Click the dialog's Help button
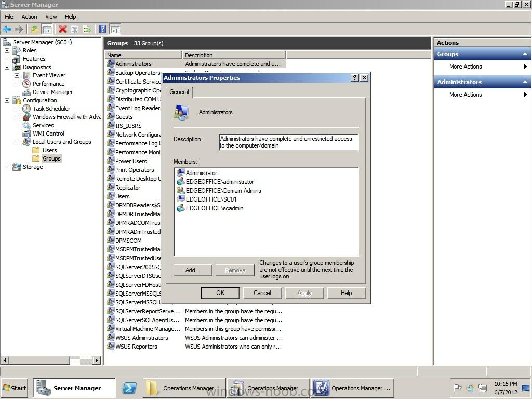 pos(347,293)
